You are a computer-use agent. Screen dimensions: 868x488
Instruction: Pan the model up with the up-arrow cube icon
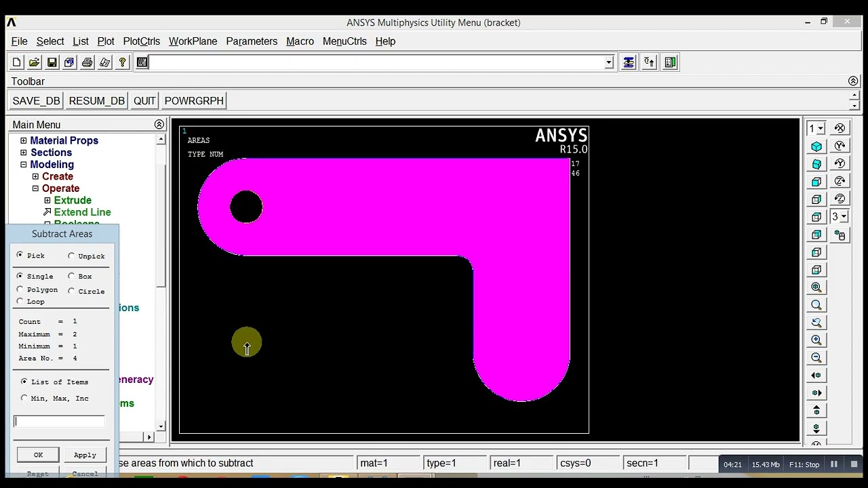(x=816, y=411)
